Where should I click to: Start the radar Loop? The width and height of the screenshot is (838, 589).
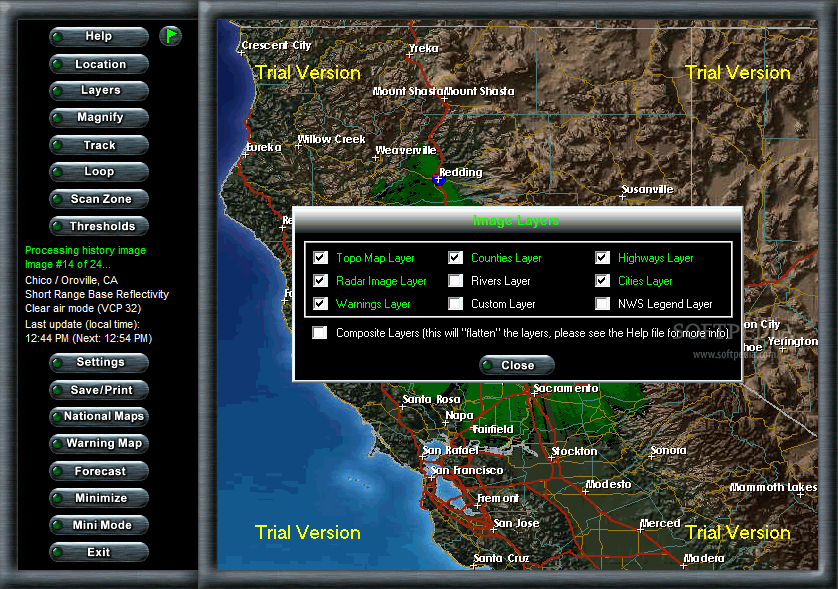pos(99,172)
